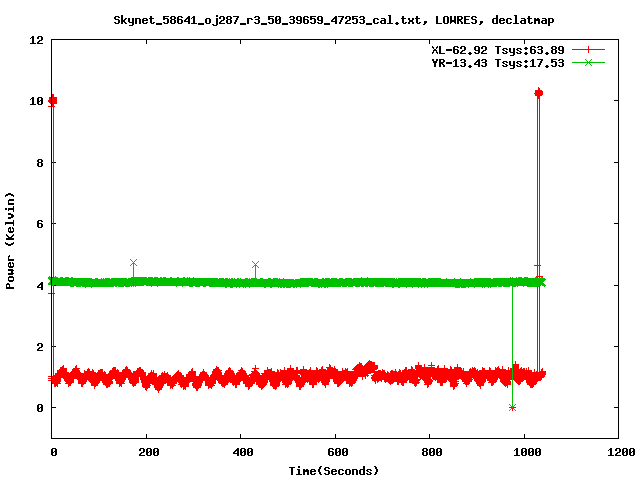Click x-axis tick label 1000
The height and width of the screenshot is (480, 640).
coord(527,452)
